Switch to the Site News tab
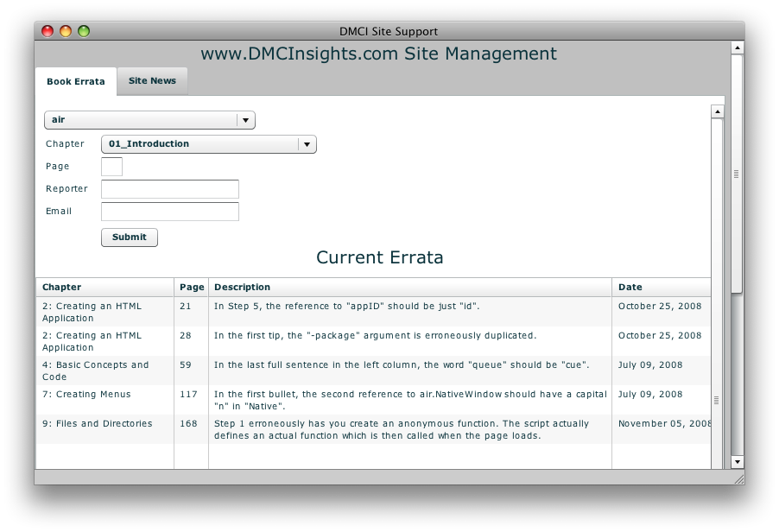The width and height of the screenshot is (779, 532). (152, 81)
